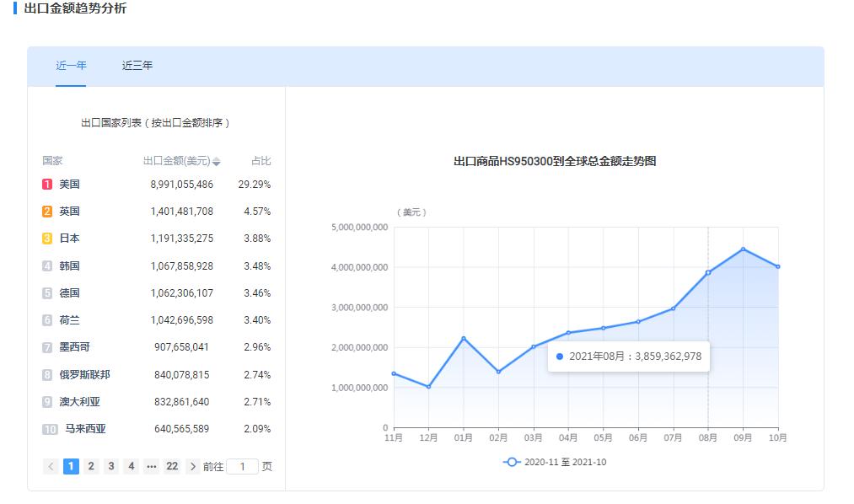Click the blue dot inside the 2021年08月 tooltip
Image resolution: width=854 pixels, height=504 pixels.
pos(558,357)
